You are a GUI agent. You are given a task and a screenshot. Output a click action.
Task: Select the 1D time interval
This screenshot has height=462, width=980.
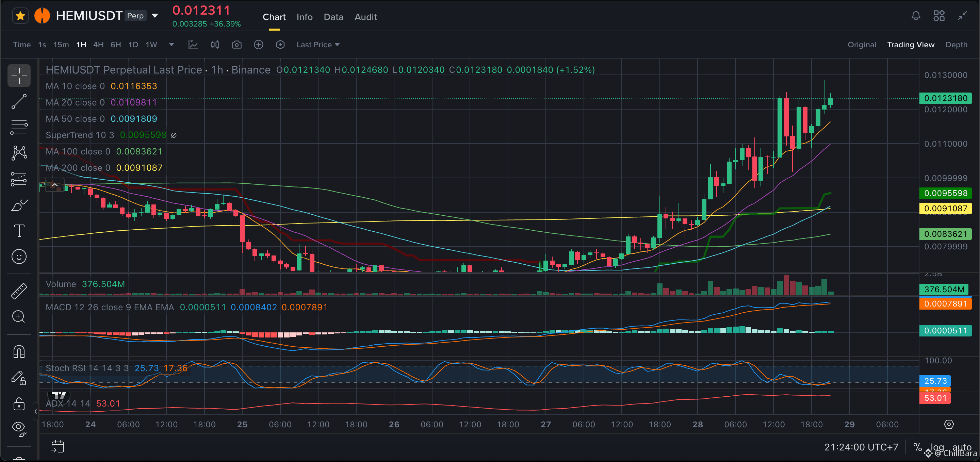133,45
